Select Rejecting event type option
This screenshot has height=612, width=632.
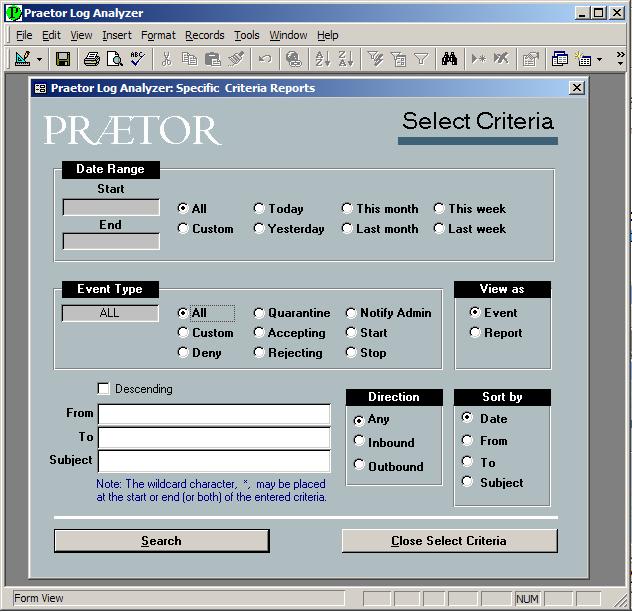tap(259, 352)
